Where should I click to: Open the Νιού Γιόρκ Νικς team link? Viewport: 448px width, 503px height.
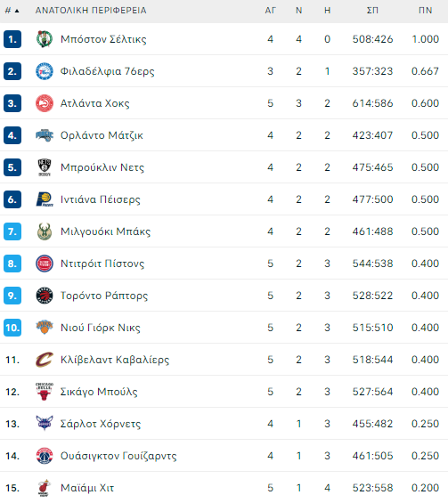101,328
